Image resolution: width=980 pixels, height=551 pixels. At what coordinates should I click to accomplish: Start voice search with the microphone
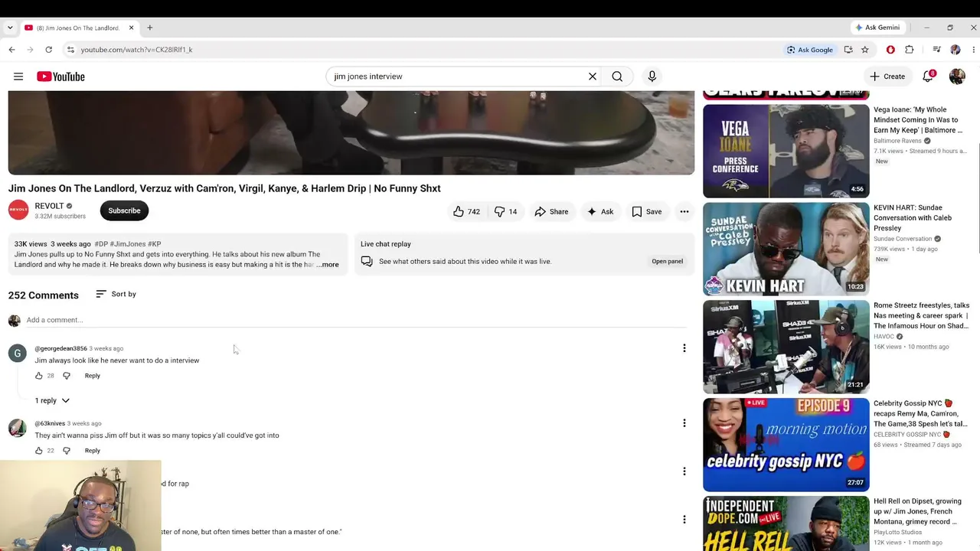tap(652, 77)
